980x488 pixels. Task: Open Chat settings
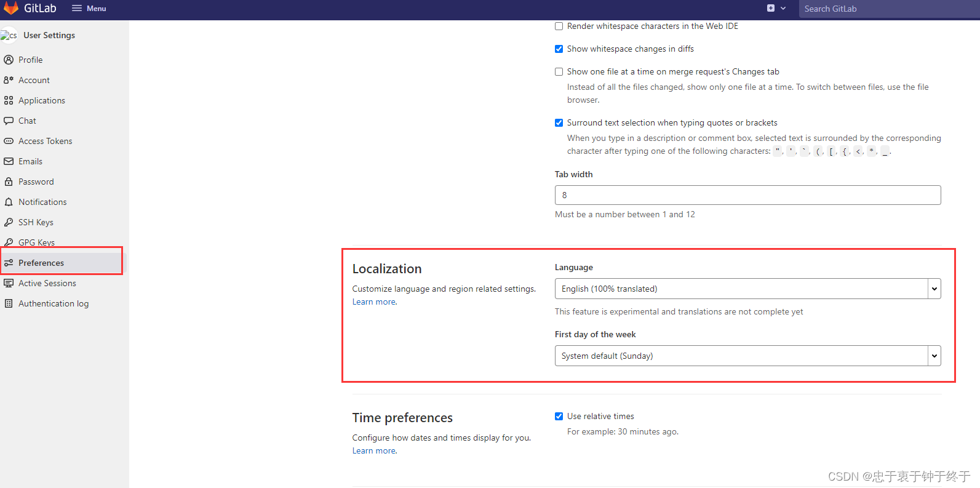point(27,121)
